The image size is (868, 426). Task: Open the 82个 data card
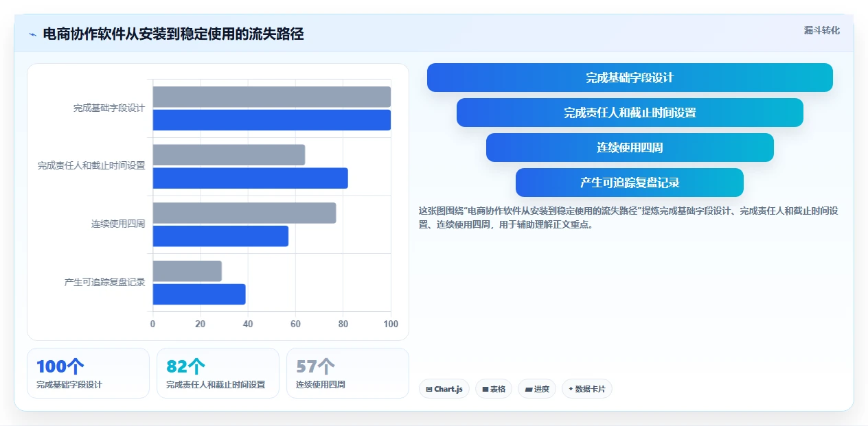[218, 373]
